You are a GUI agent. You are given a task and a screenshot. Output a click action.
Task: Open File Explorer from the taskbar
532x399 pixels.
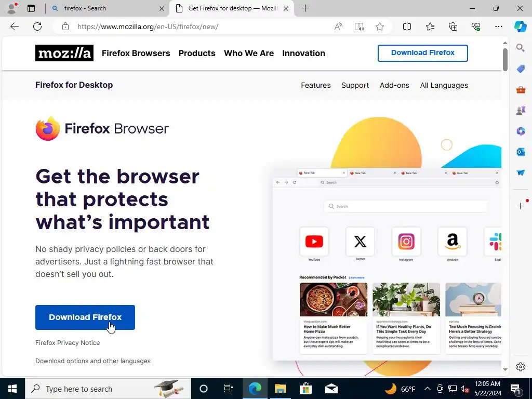click(280, 389)
